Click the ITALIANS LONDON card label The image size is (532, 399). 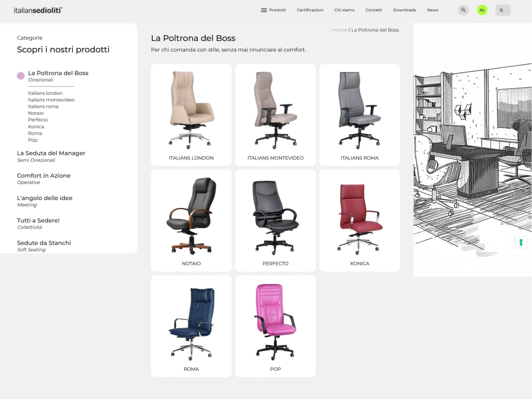(191, 158)
